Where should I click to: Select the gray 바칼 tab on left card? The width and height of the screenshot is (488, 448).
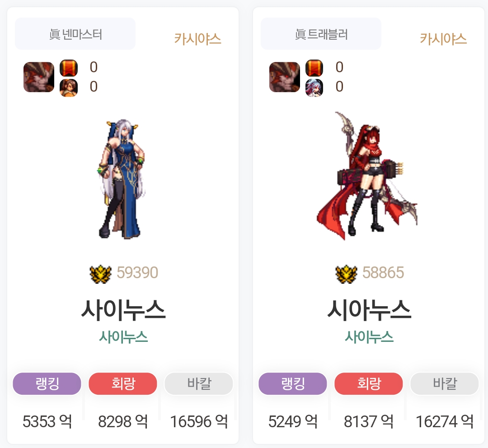point(199,383)
